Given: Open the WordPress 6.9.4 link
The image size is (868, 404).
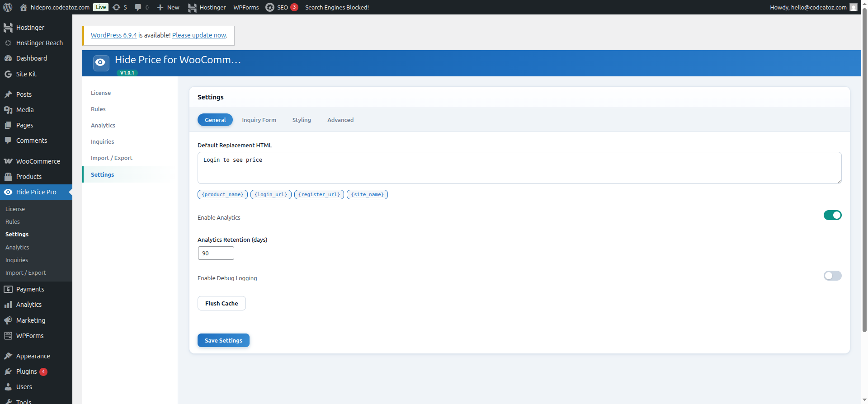Looking at the screenshot, I should [x=113, y=35].
